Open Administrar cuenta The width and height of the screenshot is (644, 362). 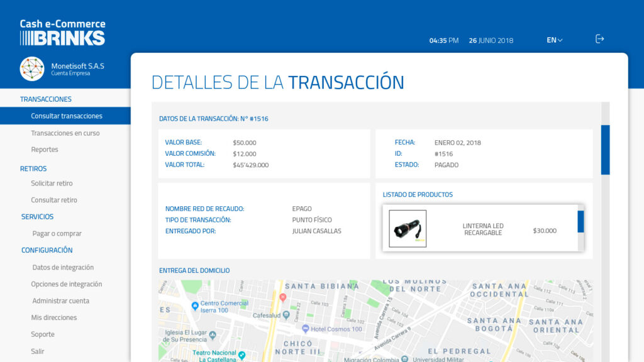point(60,301)
